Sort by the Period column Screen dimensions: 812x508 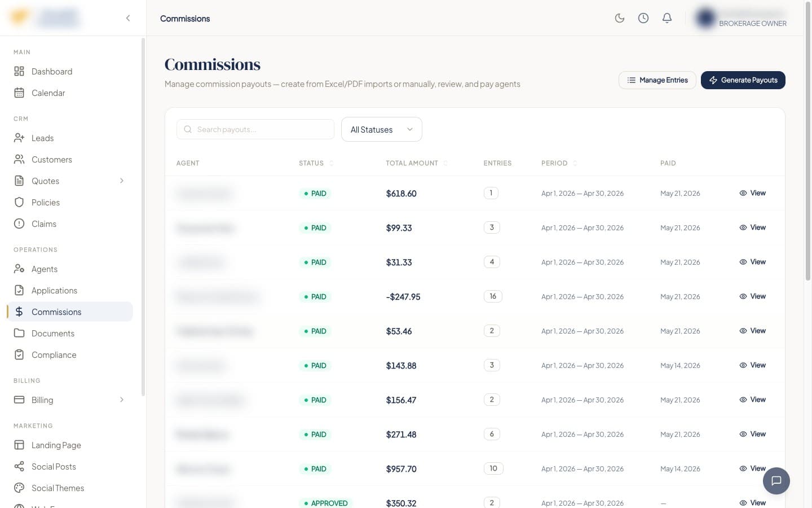pos(559,163)
